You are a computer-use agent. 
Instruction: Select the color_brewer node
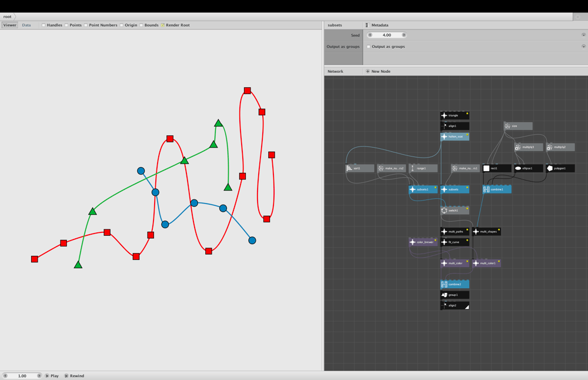pyautogui.click(x=423, y=242)
